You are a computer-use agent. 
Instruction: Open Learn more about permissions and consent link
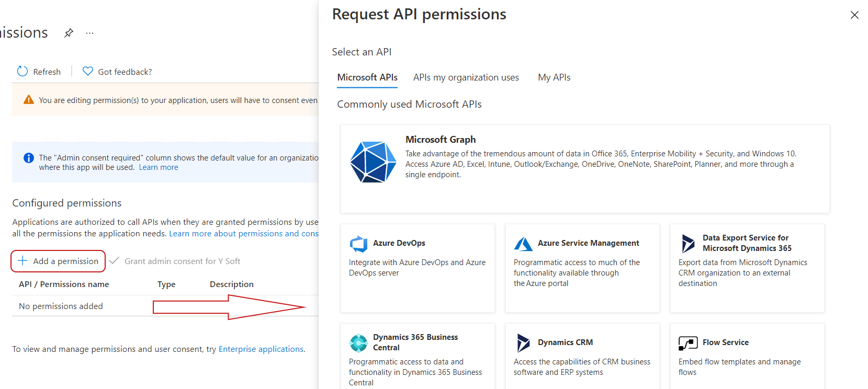pos(243,234)
